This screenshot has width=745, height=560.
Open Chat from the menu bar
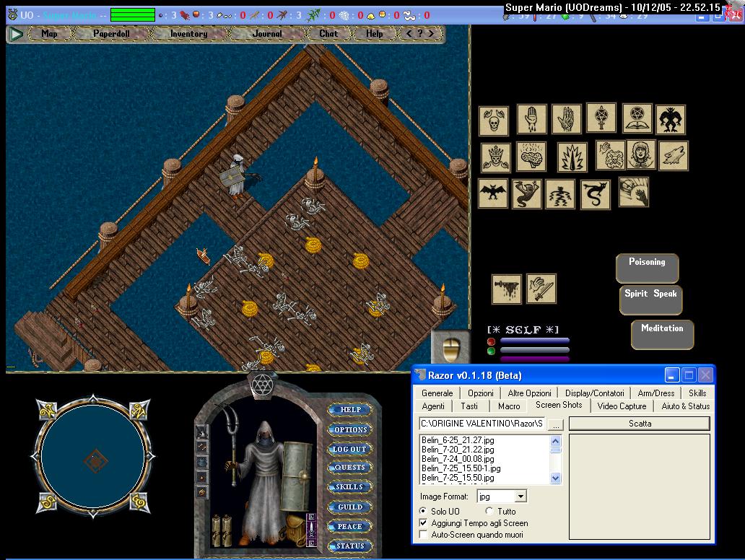tap(328, 34)
